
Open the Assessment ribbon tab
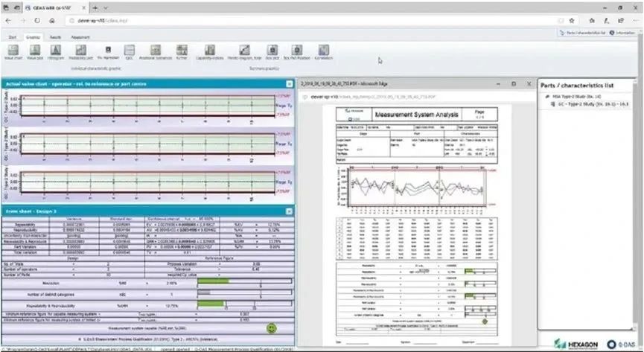click(x=80, y=35)
